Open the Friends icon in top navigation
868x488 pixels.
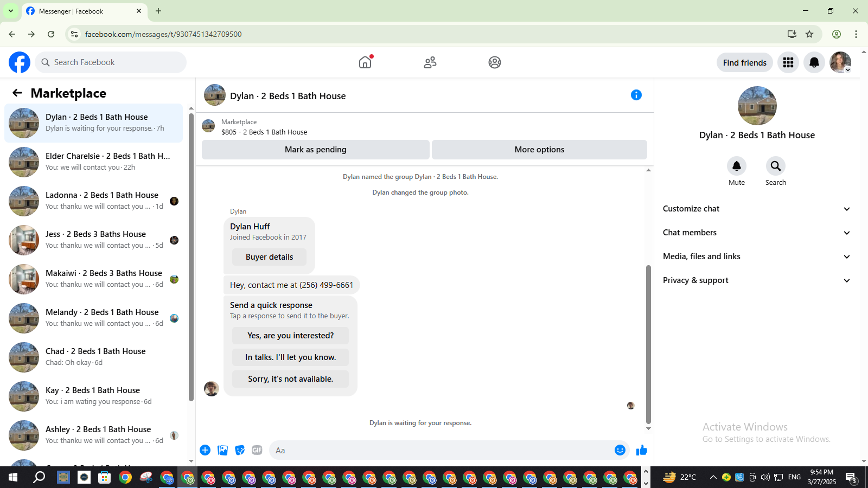click(430, 62)
